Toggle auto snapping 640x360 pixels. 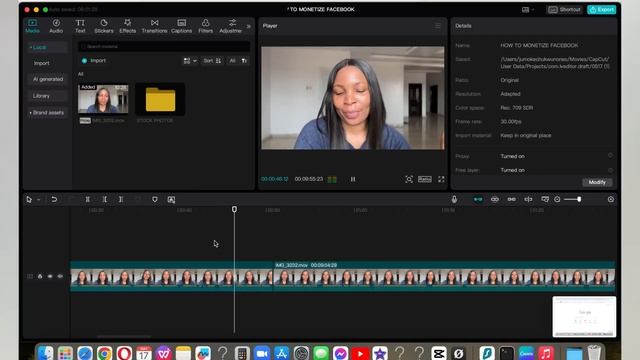[495, 199]
